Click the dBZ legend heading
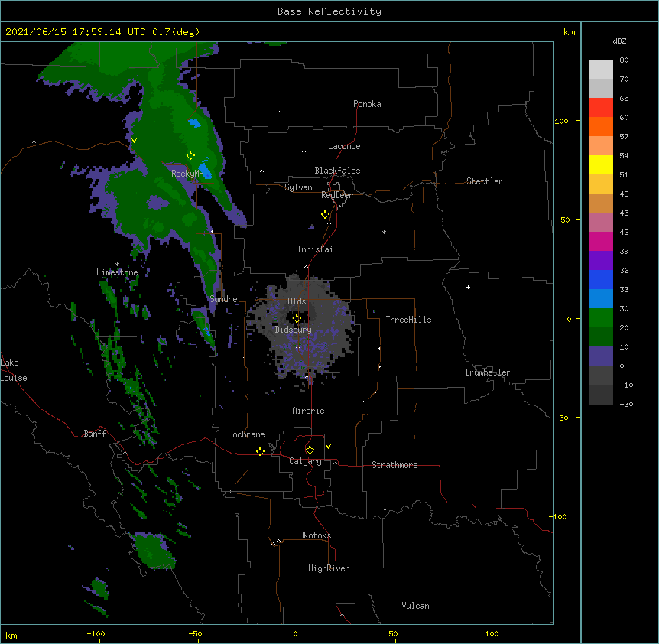 619,41
